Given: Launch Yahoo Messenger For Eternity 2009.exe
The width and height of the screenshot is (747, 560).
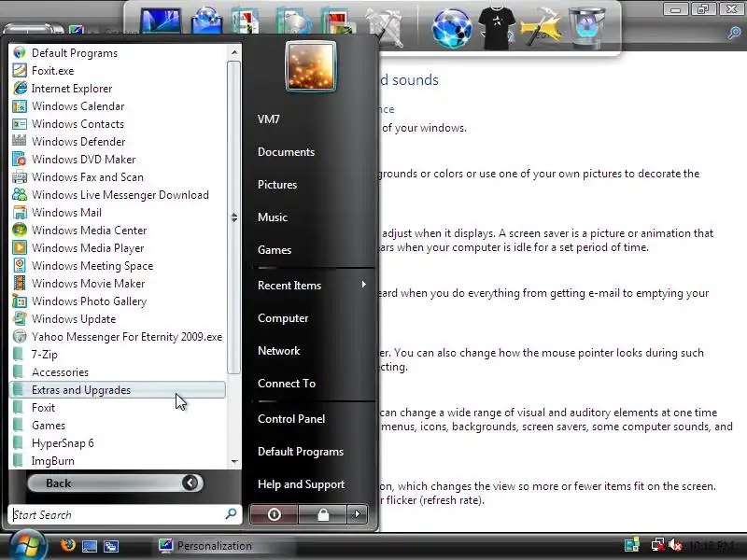Looking at the screenshot, I should 118,337.
